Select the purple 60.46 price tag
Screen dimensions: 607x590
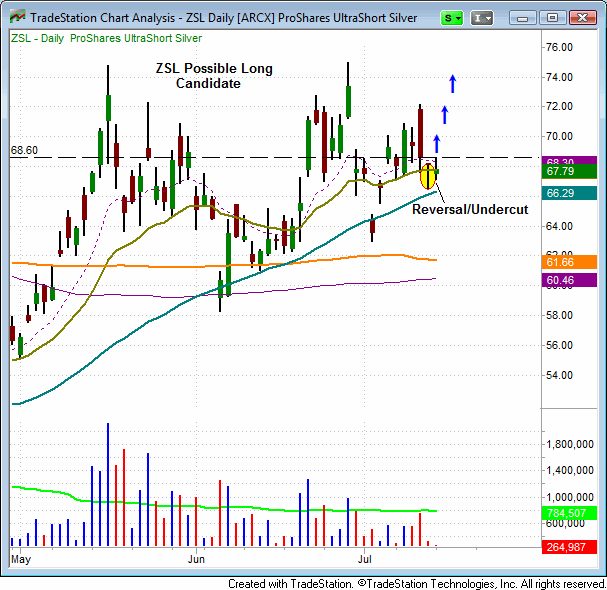coord(573,281)
